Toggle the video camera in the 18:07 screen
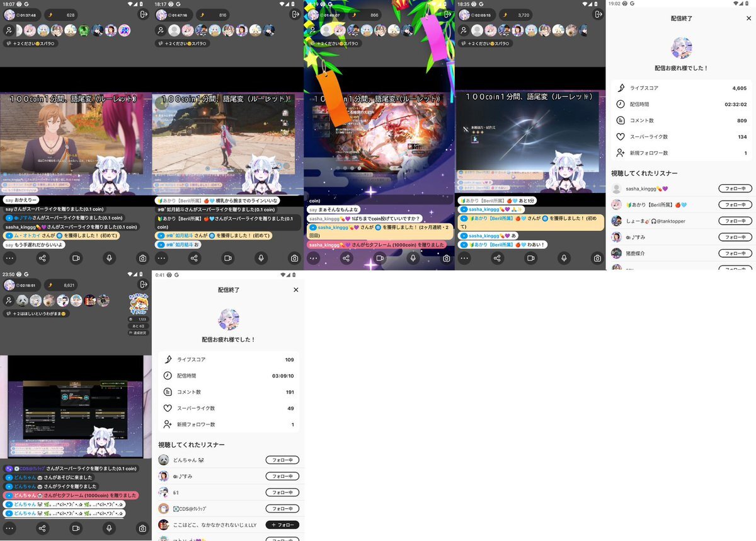 (x=76, y=258)
